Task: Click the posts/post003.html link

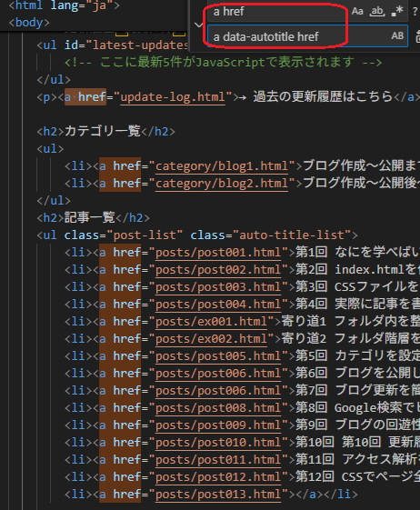Action: coord(218,287)
